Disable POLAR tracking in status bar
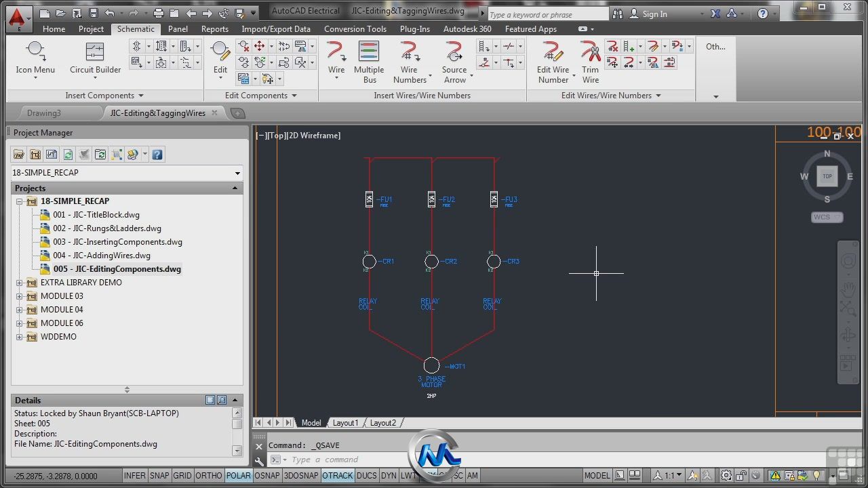868x488 pixels. 238,476
